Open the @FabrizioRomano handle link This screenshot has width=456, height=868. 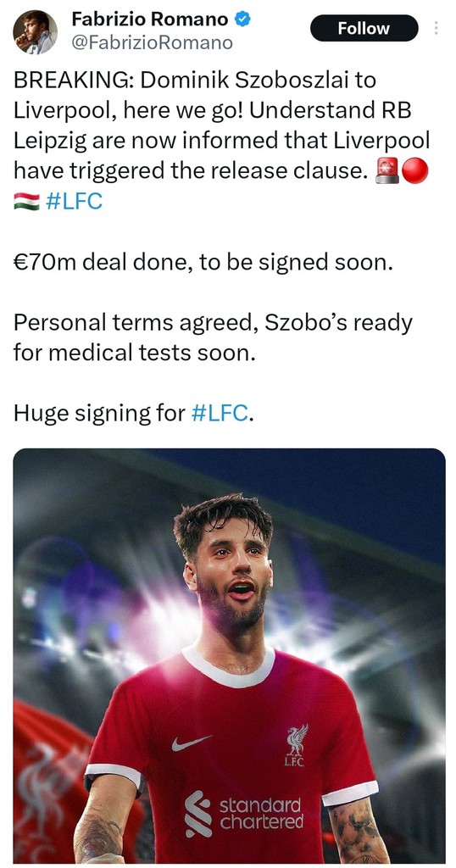pyautogui.click(x=153, y=42)
